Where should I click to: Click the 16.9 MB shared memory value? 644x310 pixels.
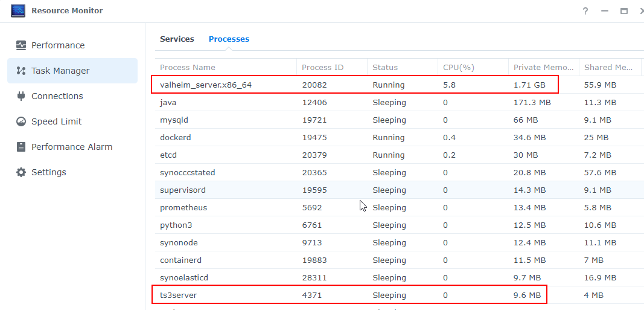[601, 277]
